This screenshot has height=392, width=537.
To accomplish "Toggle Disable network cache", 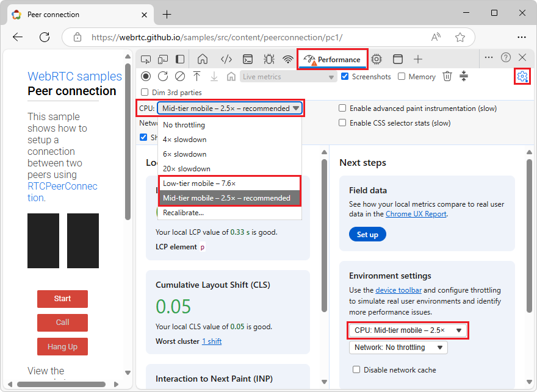I will click(x=356, y=369).
